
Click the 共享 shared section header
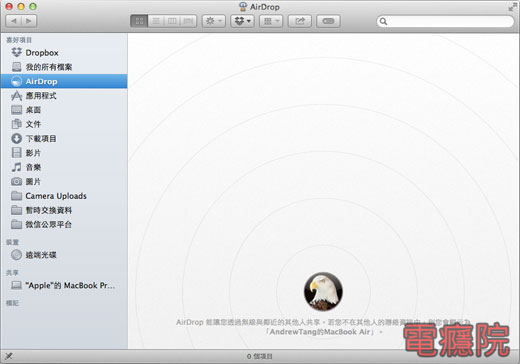click(x=12, y=273)
